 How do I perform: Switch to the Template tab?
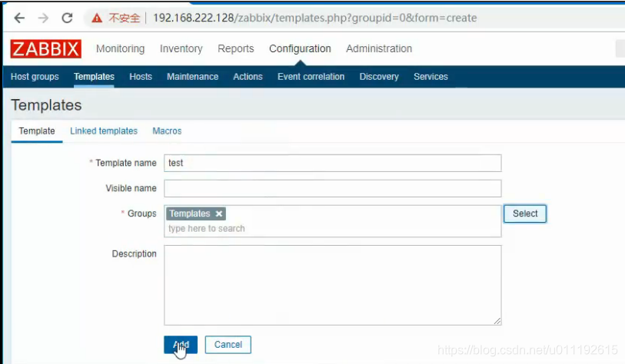(x=37, y=131)
